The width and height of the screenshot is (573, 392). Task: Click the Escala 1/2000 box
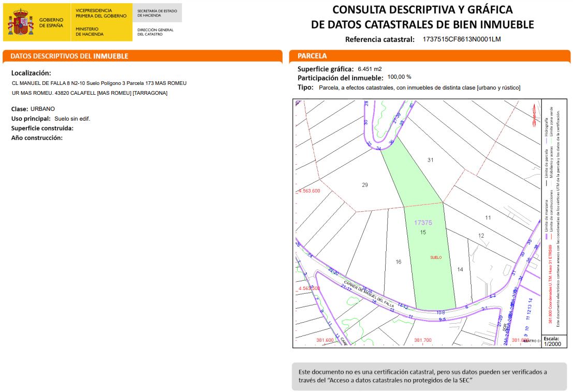pyautogui.click(x=554, y=341)
